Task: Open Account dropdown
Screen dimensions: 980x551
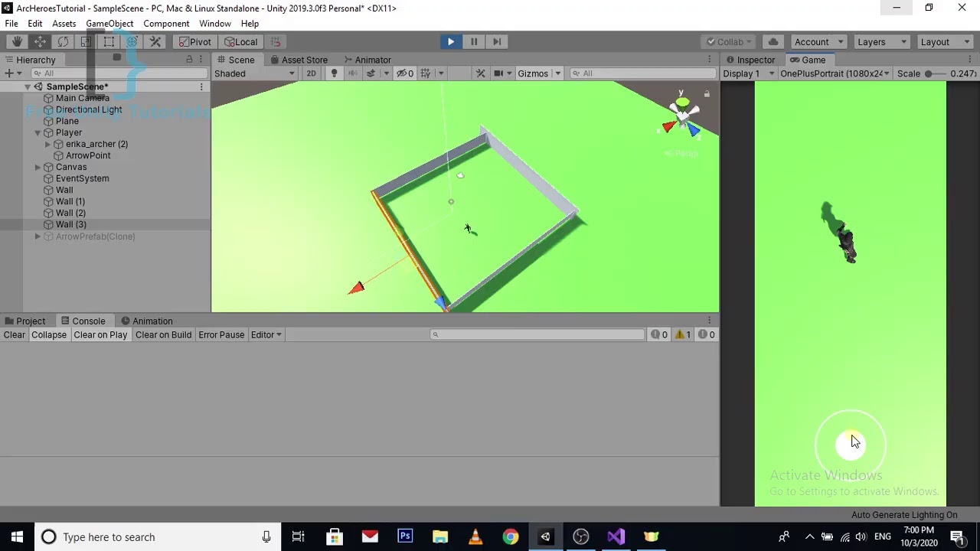Action: point(818,42)
